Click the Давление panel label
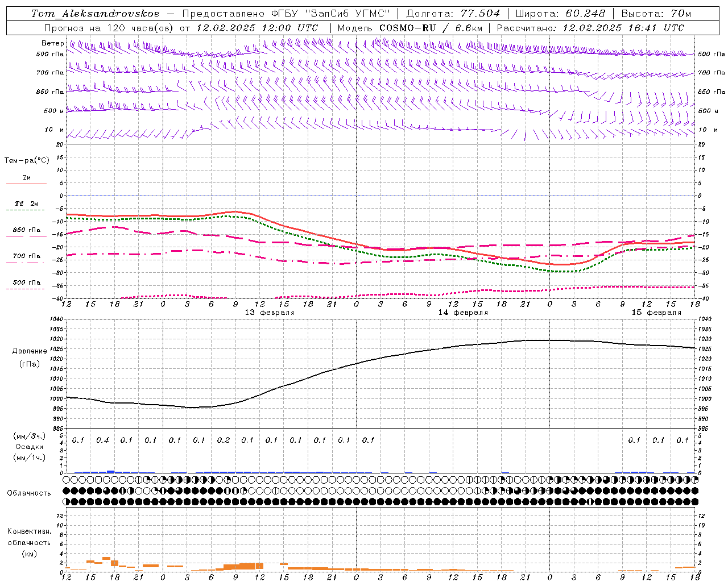Viewport: 728px width, 582px height. point(30,351)
